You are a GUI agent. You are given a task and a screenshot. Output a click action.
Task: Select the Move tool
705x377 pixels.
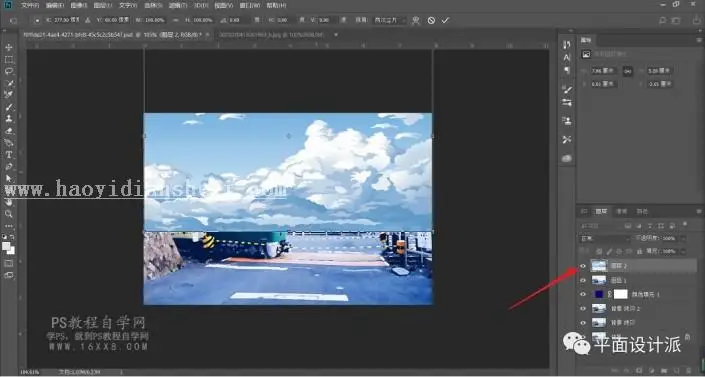pyautogui.click(x=9, y=47)
